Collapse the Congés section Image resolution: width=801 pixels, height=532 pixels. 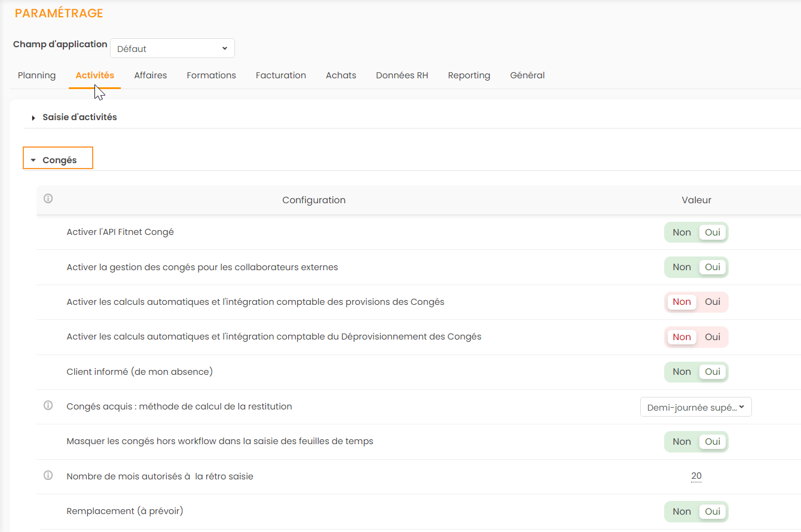click(59, 160)
